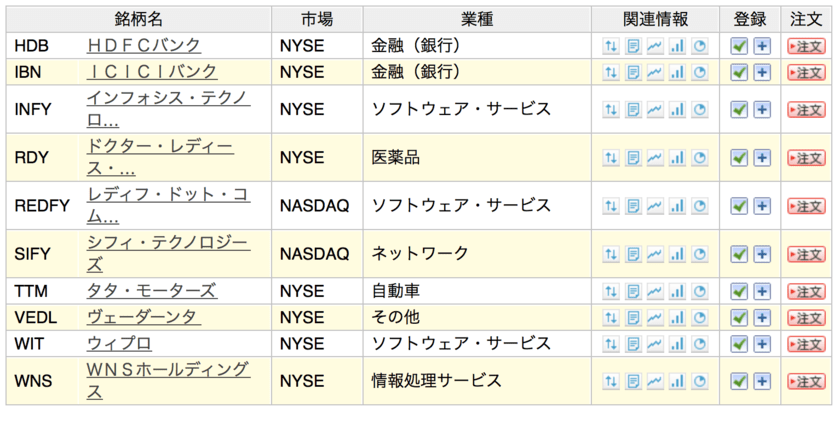
Task: Click the bar chart icon for RDY
Action: point(677,158)
